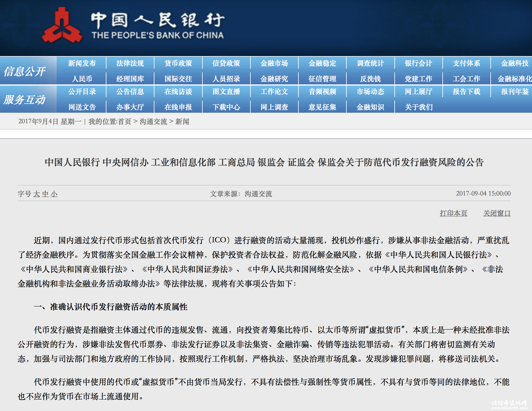This screenshot has width=532, height=411.
Task: Click 文章来源: 沟通交流 text
Action: click(x=241, y=194)
